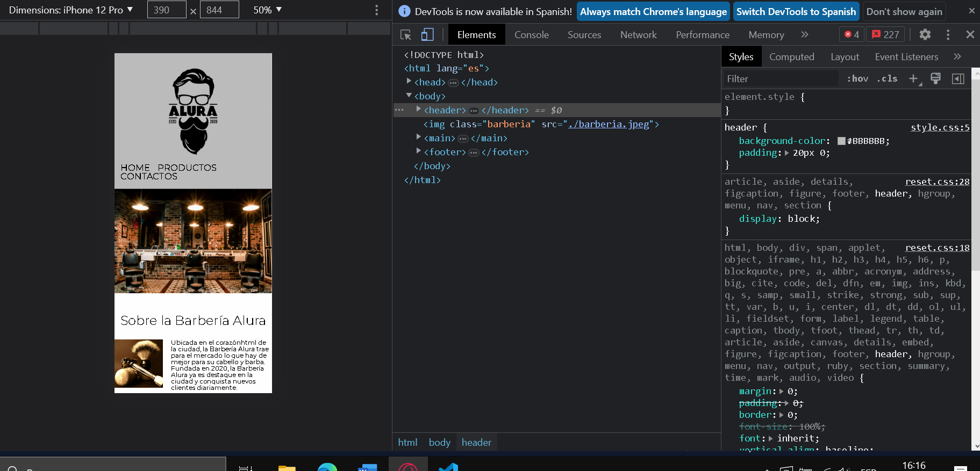Screen dimensions: 980x471
Task: Click the errors counter showing 4
Action: click(x=852, y=34)
